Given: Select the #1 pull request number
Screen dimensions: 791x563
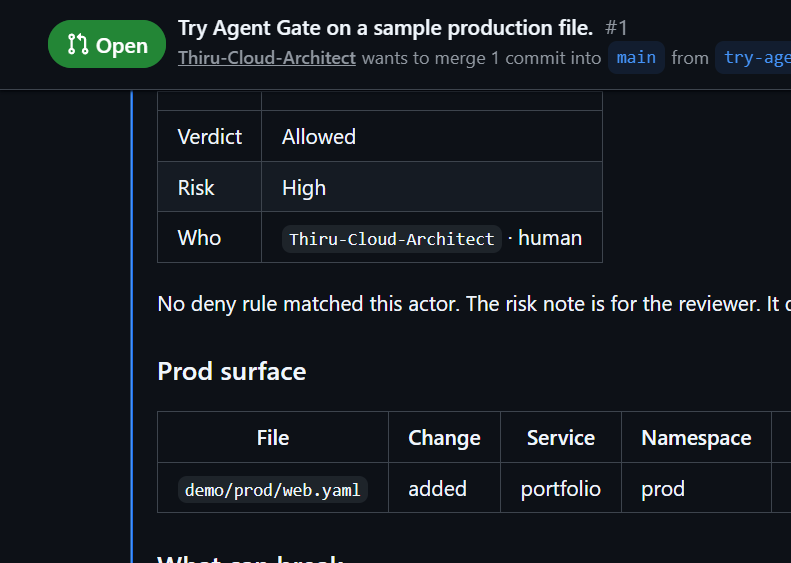Looking at the screenshot, I should pyautogui.click(x=616, y=28).
